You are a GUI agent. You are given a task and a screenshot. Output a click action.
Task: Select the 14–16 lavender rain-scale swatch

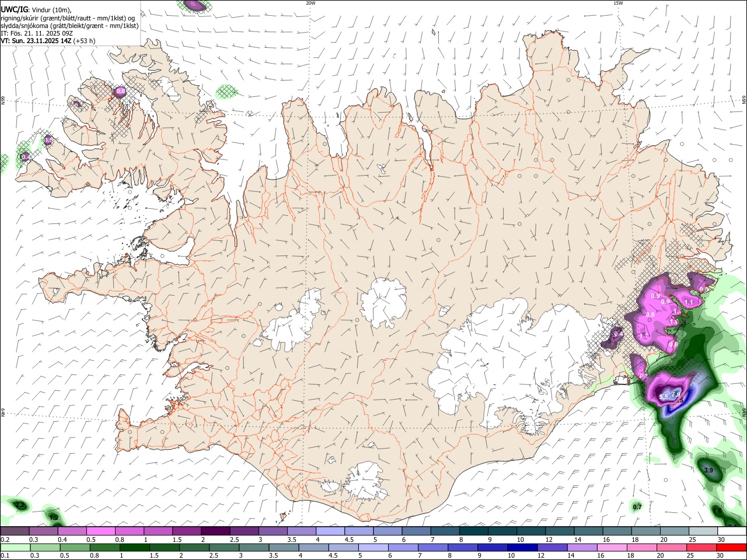pos(582,548)
